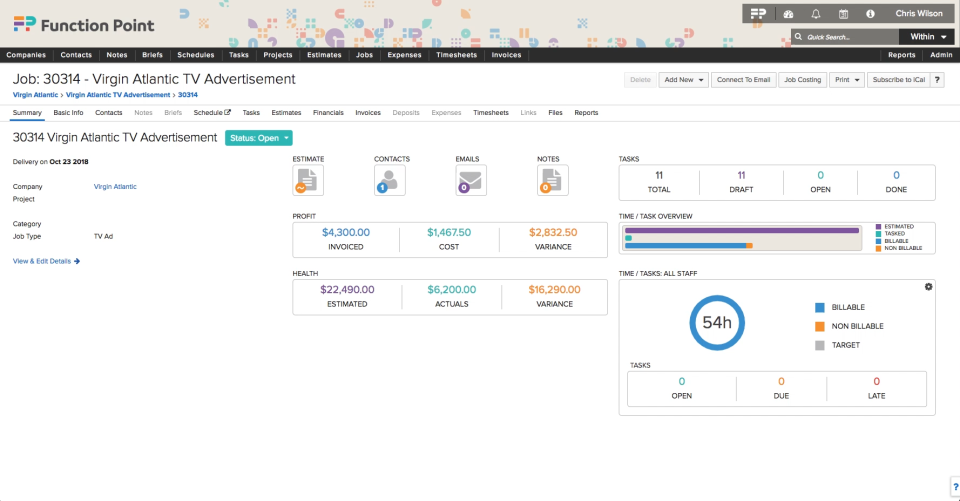Open the Notes document icon
960x501 pixels.
tap(552, 180)
